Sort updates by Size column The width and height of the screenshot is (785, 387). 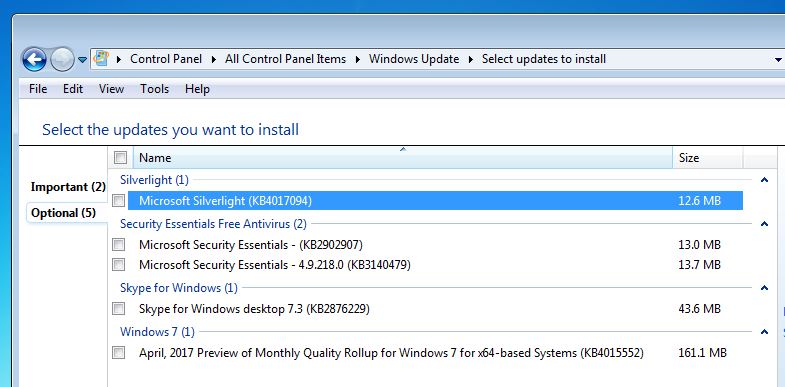(x=707, y=158)
